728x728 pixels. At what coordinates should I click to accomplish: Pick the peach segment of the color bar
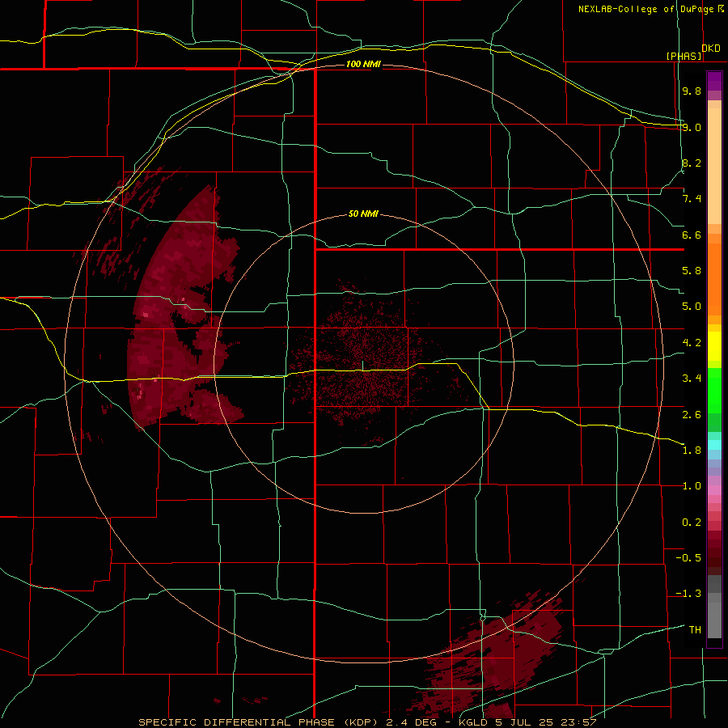point(714,166)
